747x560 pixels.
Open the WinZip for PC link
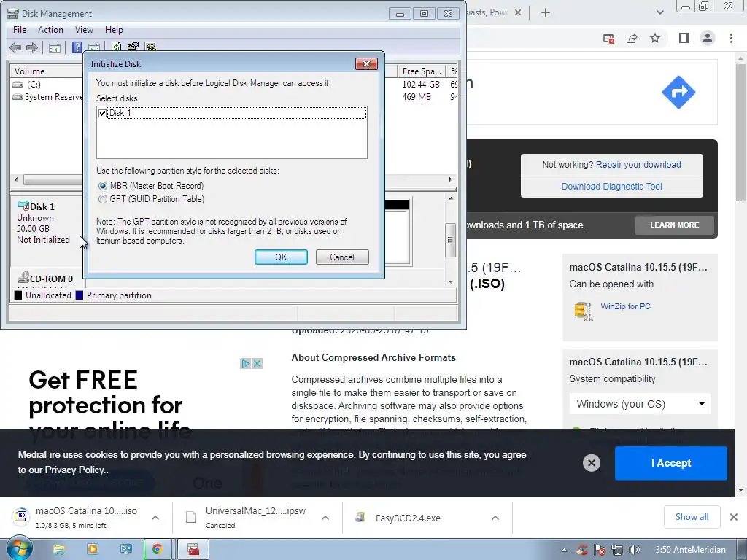[625, 306]
